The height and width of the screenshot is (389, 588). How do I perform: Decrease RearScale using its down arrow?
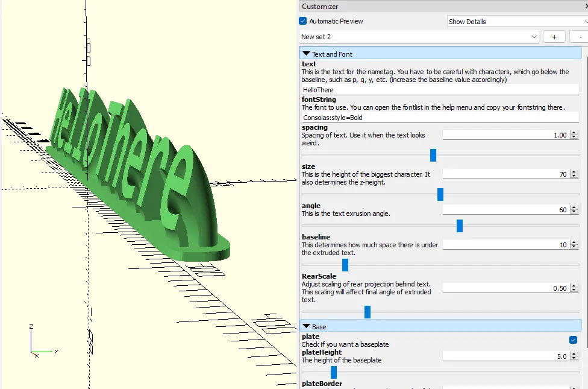point(573,290)
